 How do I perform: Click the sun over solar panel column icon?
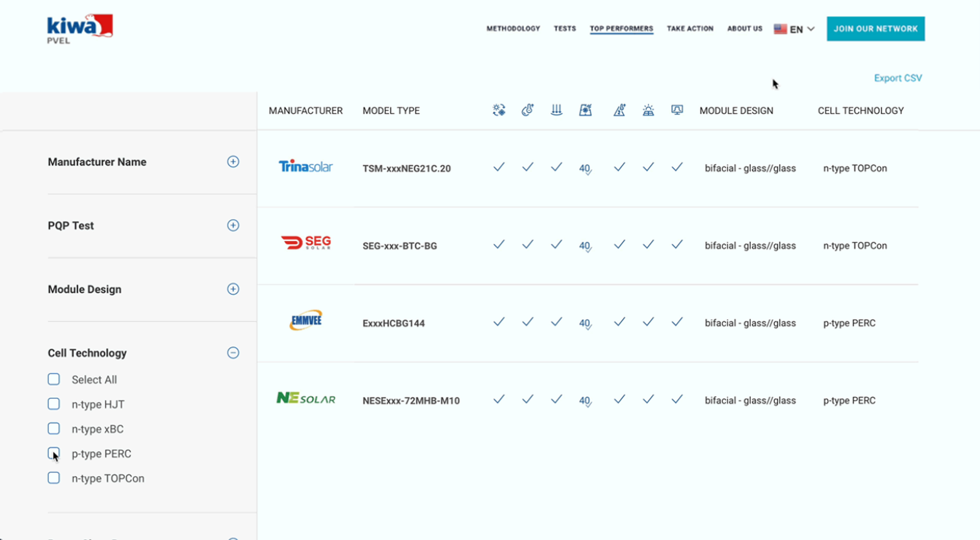(x=648, y=110)
